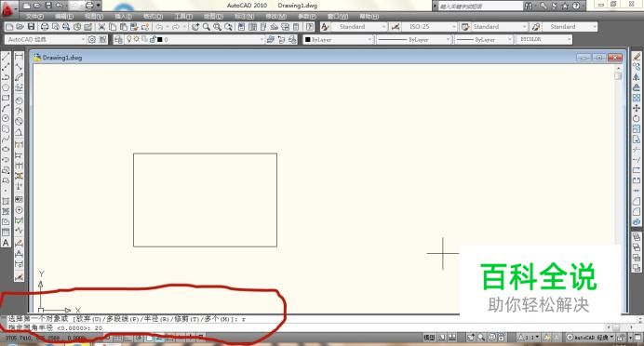Click Help question mark toolbar icon

click(x=310, y=27)
